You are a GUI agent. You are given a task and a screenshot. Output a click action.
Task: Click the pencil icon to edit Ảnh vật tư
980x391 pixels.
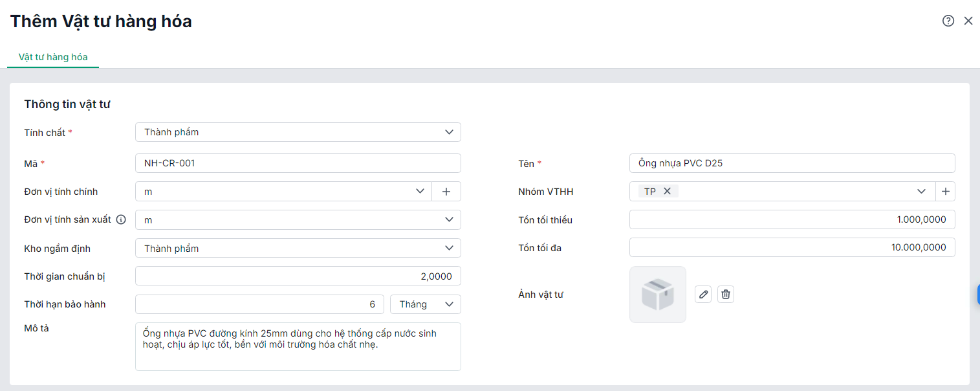coord(704,295)
